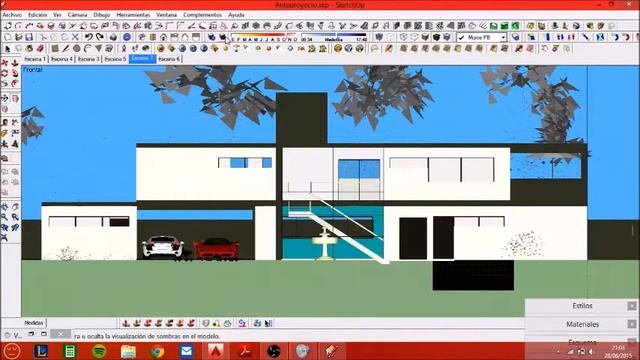Click the Redo arrow icon

click(99, 37)
